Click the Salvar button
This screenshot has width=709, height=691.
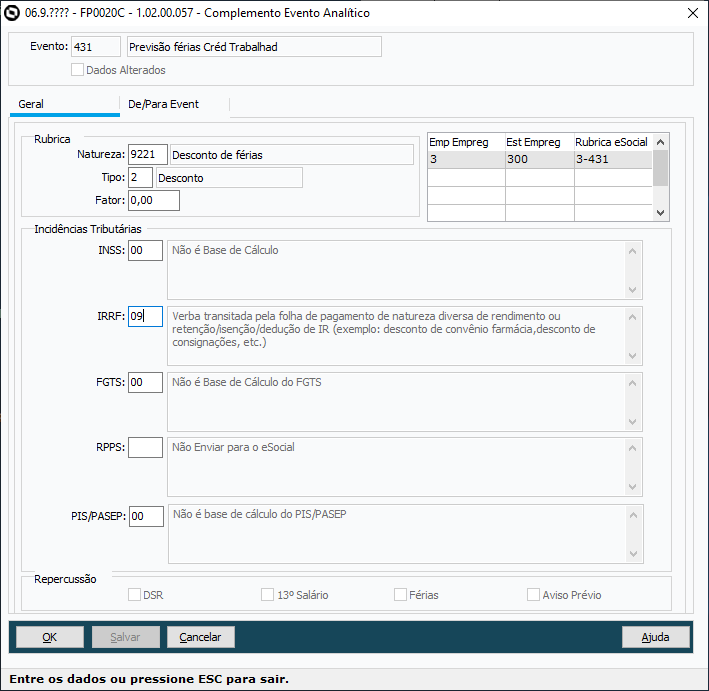(126, 637)
